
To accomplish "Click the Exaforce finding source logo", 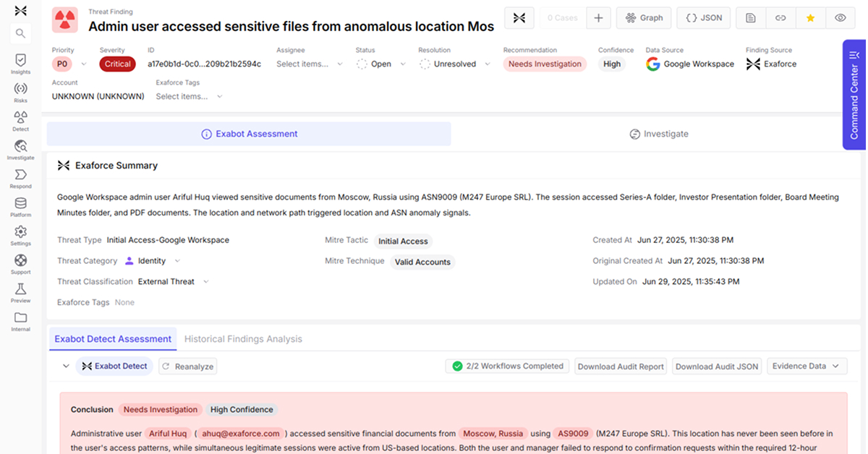I will (x=752, y=64).
